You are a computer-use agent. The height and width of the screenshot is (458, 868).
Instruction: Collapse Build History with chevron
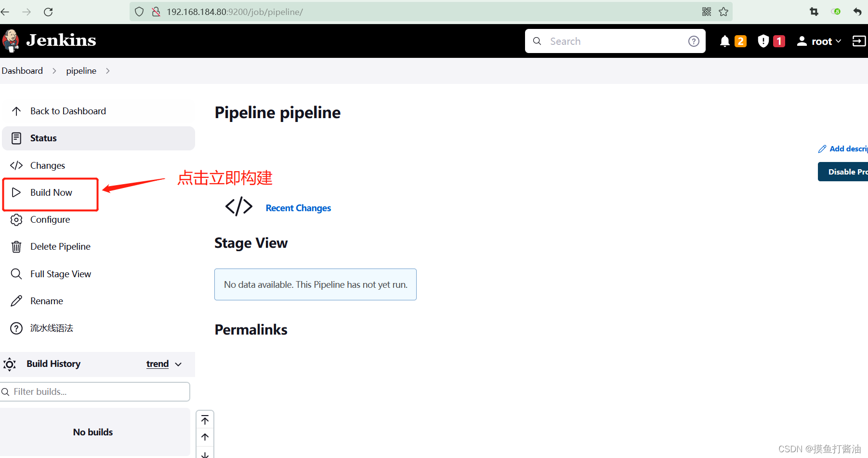179,364
